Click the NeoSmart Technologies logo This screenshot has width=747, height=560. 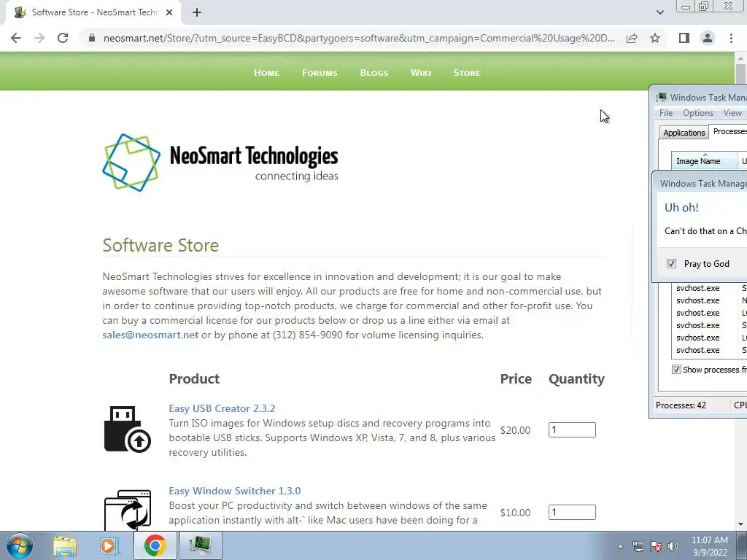coord(220,163)
